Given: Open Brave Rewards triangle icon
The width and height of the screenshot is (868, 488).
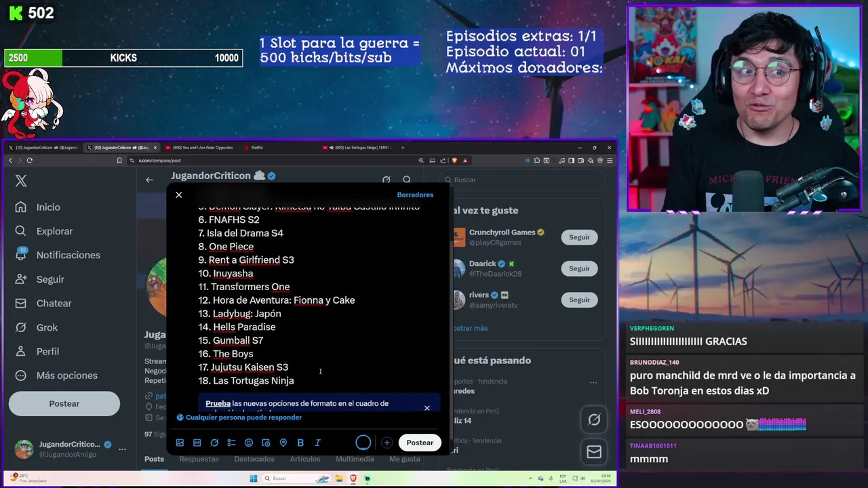Looking at the screenshot, I should click(465, 161).
